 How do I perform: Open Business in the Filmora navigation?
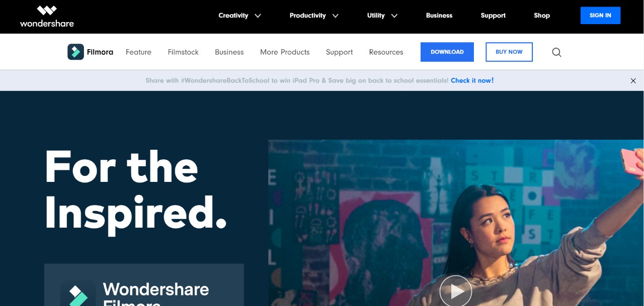point(229,52)
